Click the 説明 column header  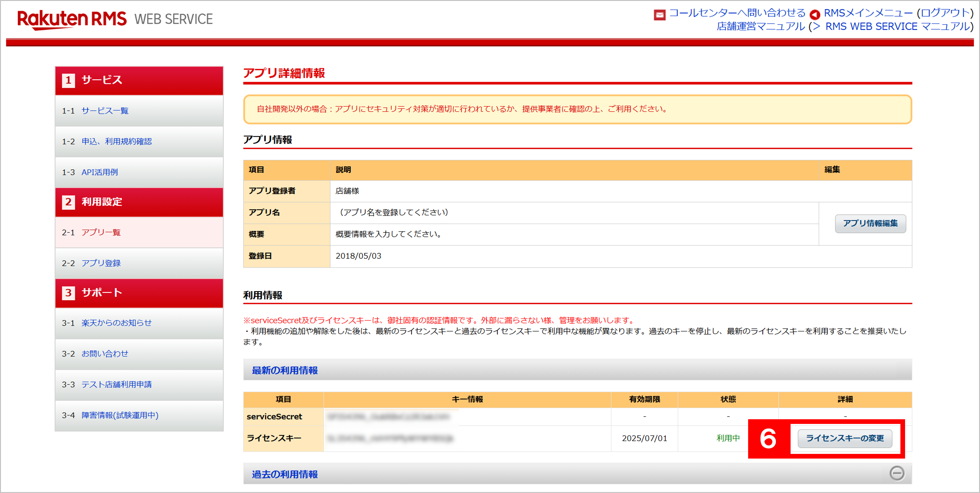tap(343, 170)
